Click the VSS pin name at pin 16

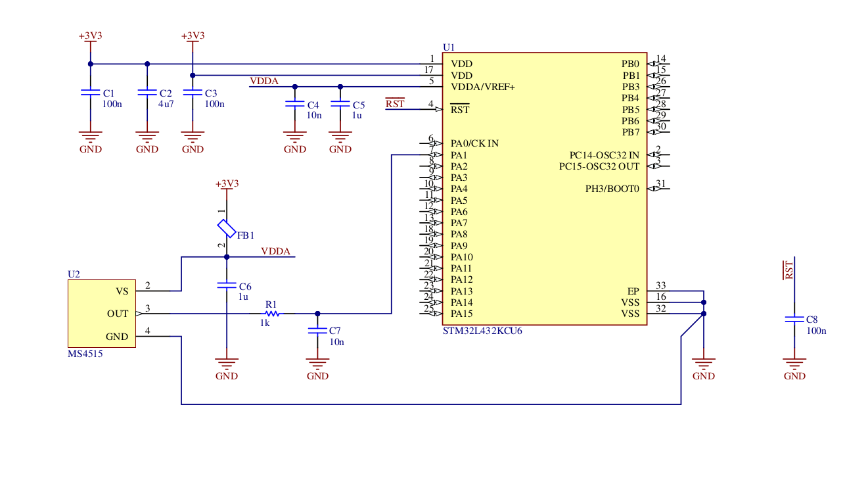pyautogui.click(x=630, y=302)
